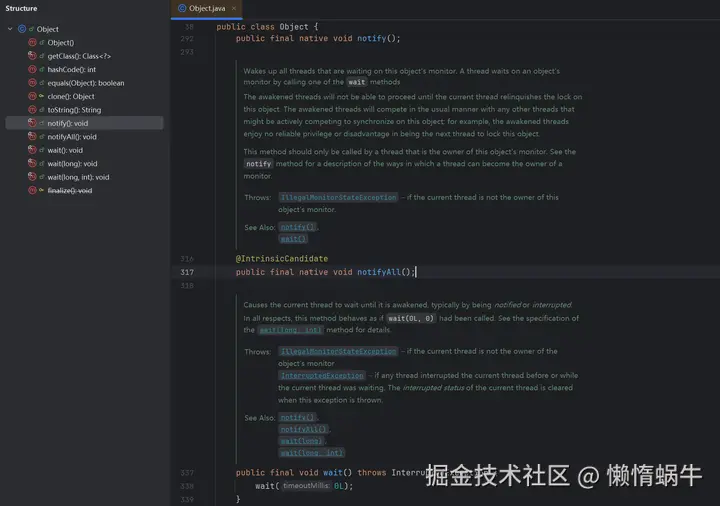Open IllegalMonitorStateException link in notifyAll docs
Viewport: 720px width, 506px height.
click(x=338, y=197)
